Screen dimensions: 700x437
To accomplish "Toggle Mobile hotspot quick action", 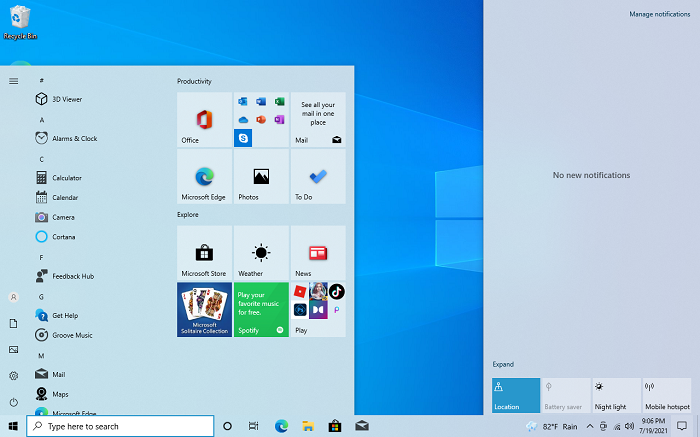I will (x=667, y=395).
